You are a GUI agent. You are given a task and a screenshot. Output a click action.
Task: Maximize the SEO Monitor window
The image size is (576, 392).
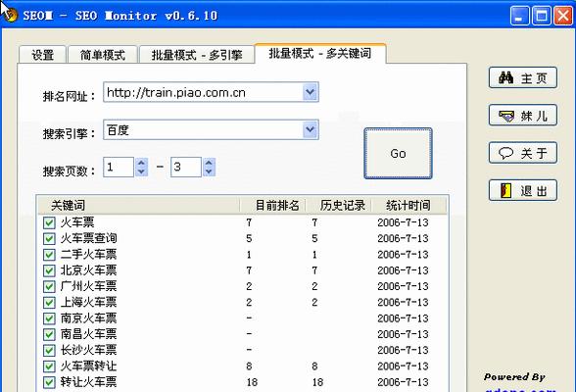542,16
